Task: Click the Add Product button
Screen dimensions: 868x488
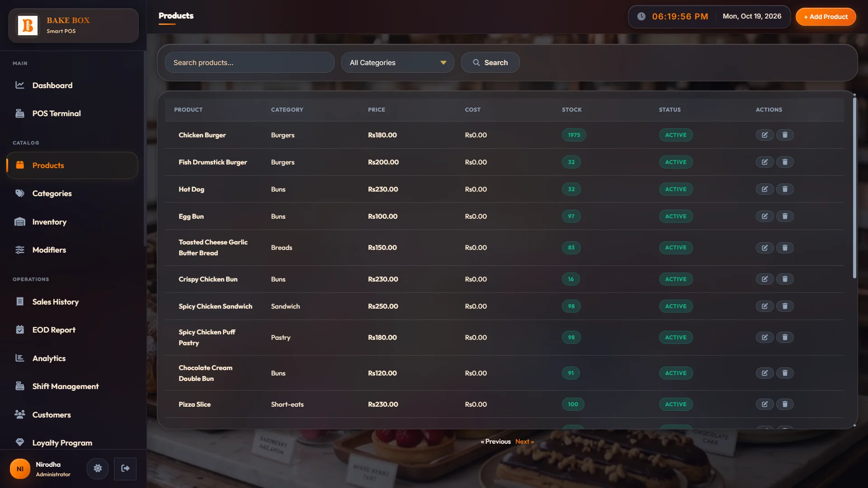Action: click(826, 17)
